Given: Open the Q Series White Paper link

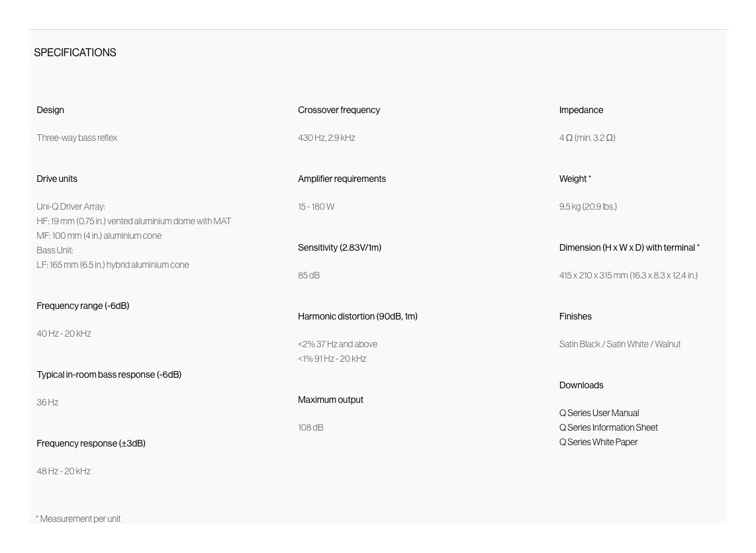Looking at the screenshot, I should tap(598, 442).
